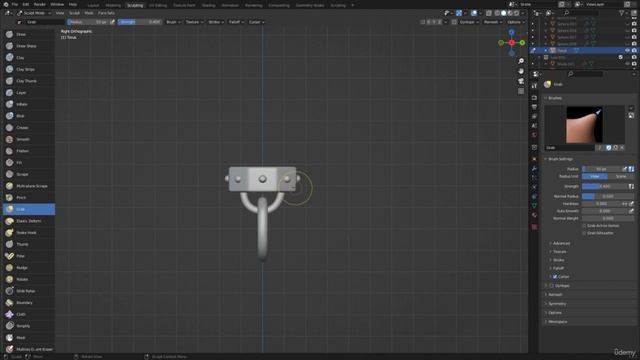Select the Multi-plane Scrape brush

tap(29, 186)
